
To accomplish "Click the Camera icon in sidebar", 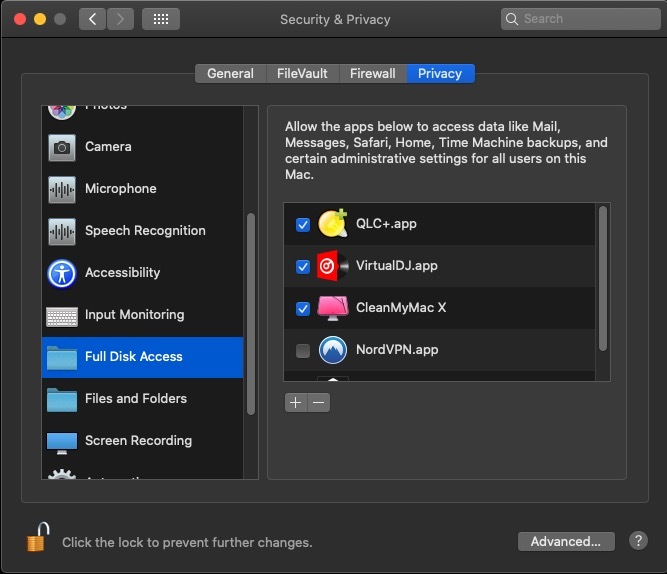I will [x=62, y=147].
